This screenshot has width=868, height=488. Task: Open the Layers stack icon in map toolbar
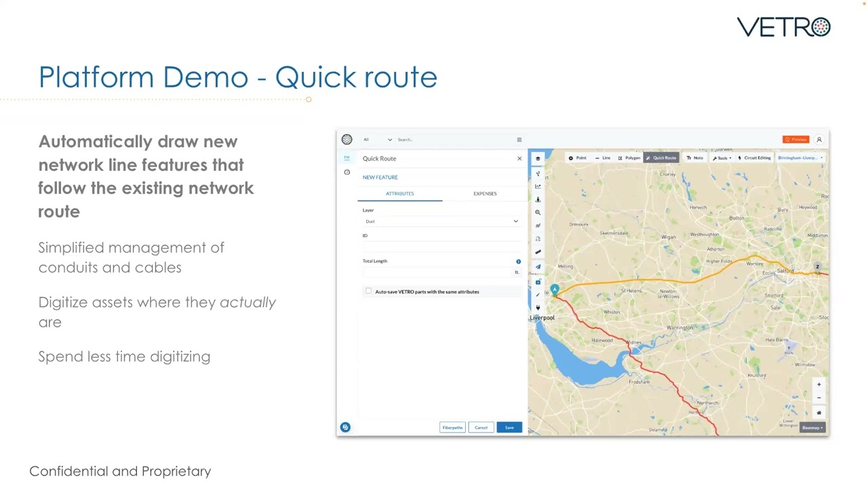(x=538, y=159)
